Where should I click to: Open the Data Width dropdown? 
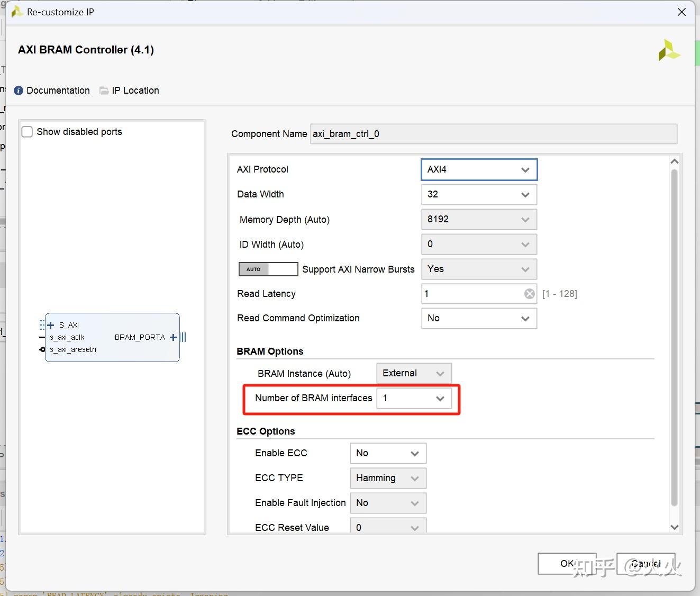coord(479,195)
